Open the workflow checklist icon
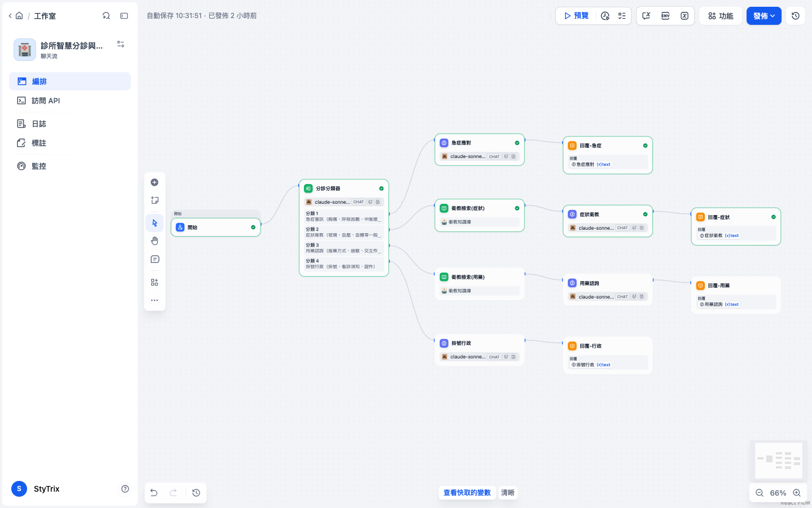 pos(622,16)
